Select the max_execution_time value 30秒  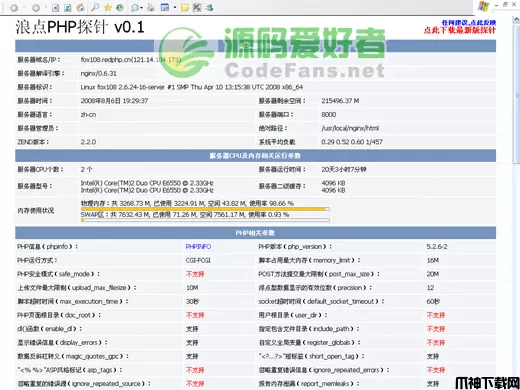(192, 301)
